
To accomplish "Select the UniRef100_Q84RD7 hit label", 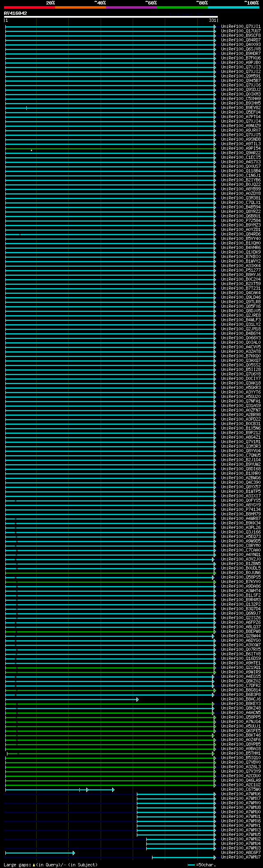I will coord(241,40).
